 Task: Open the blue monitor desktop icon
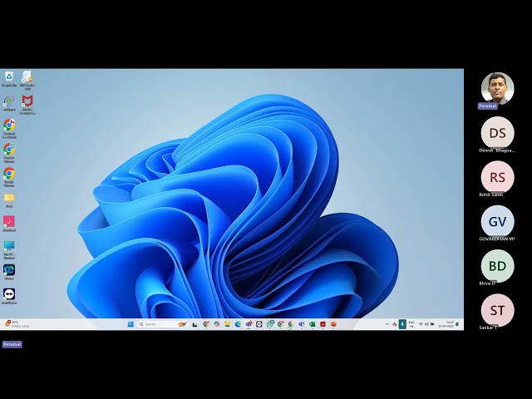click(9, 250)
